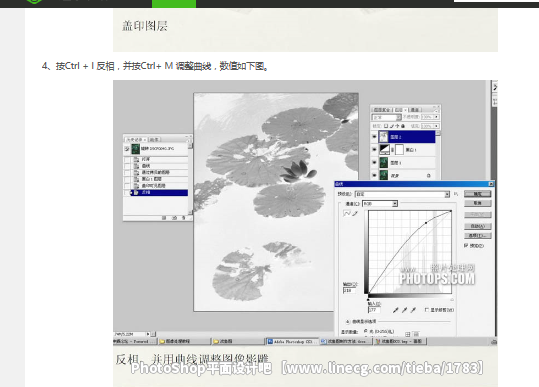Collapse the curve display options expander
This screenshot has width=539, height=387.
pyautogui.click(x=348, y=322)
